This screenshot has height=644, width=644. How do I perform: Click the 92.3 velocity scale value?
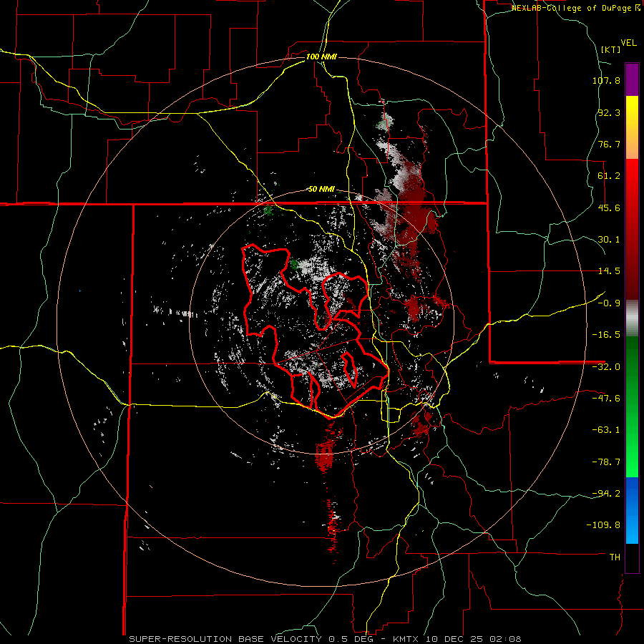pos(609,112)
